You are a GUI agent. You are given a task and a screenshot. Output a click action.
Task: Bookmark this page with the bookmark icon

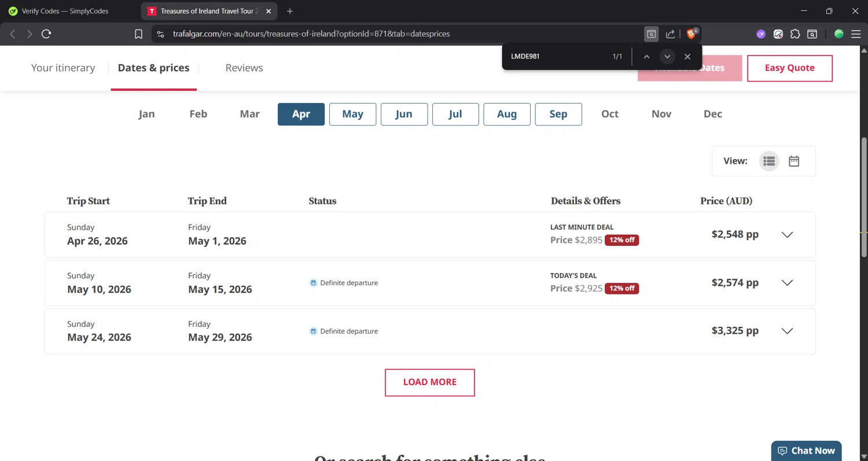[138, 34]
